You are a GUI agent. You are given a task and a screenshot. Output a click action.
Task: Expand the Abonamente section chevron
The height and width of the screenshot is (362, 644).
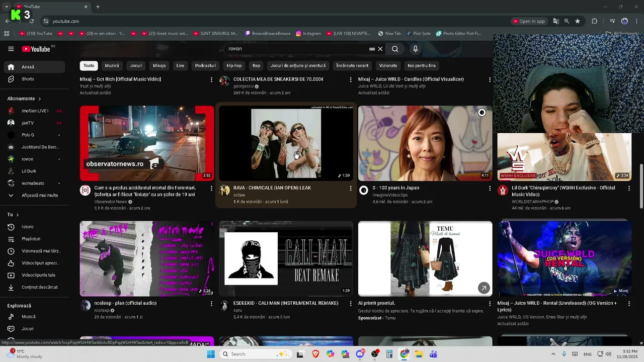pyautogui.click(x=39, y=99)
